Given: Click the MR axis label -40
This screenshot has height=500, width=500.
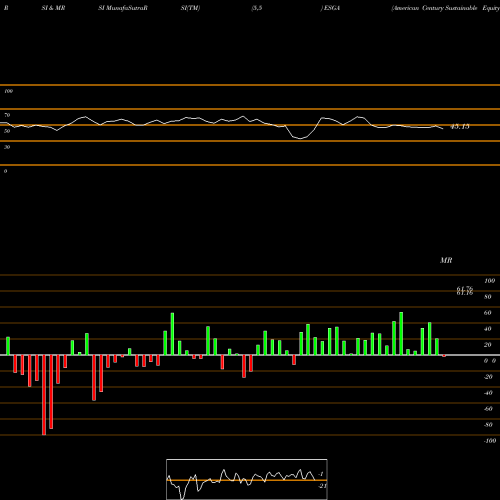Looking at the screenshot, I should (488, 393).
